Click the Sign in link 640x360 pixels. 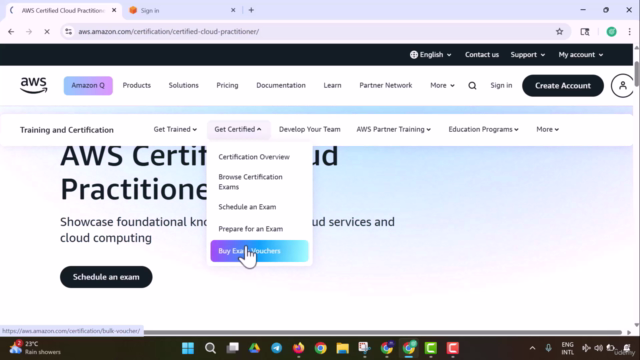501,85
